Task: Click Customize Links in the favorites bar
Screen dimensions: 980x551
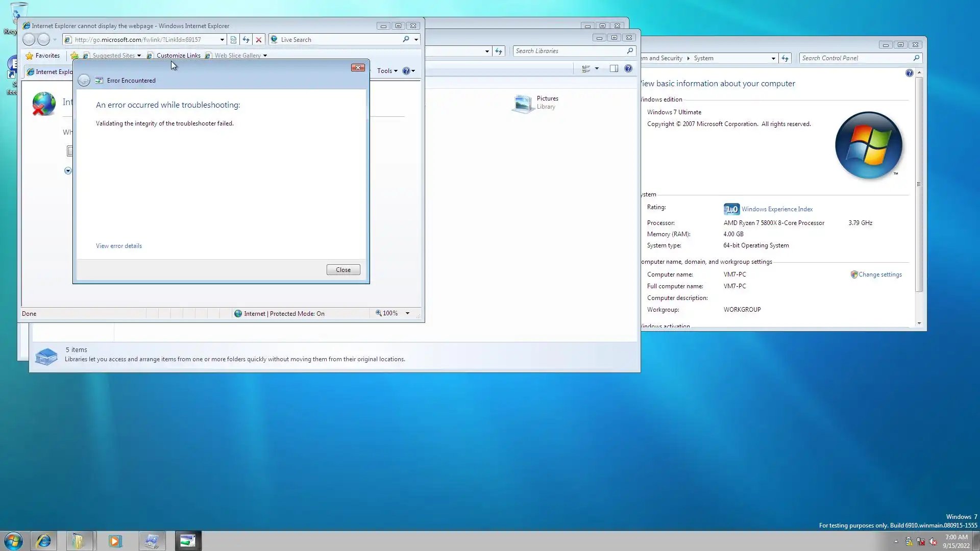Action: coord(178,56)
